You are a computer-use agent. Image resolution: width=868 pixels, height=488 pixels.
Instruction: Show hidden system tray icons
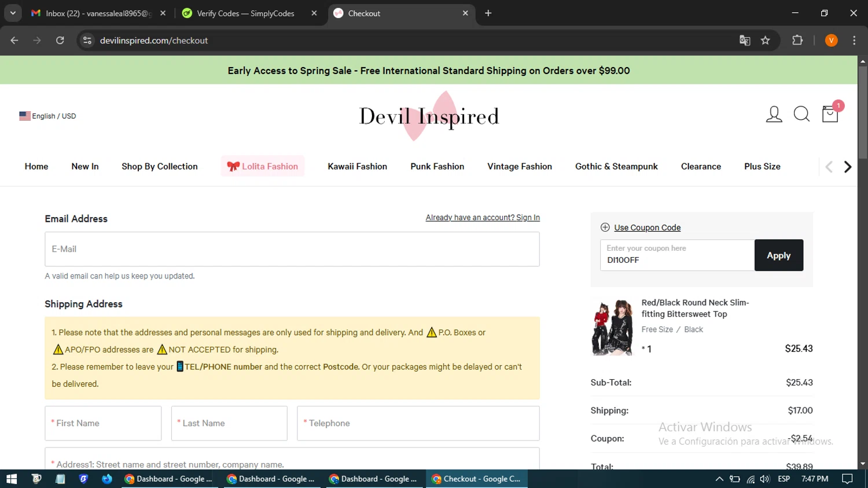click(x=719, y=479)
